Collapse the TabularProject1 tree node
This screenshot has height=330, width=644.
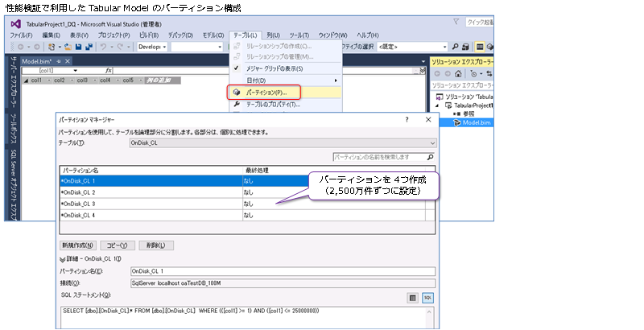coord(437,105)
